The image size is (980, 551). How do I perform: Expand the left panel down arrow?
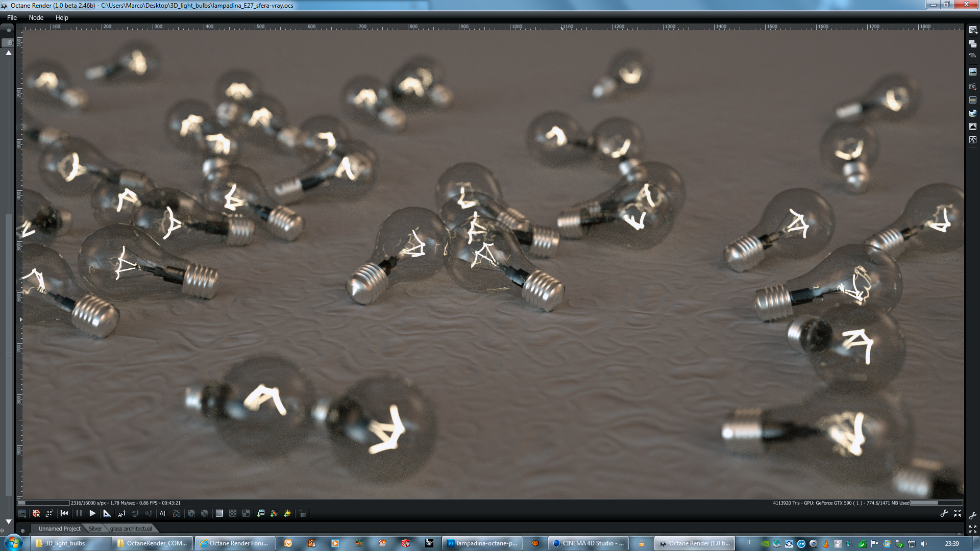coord(9,521)
